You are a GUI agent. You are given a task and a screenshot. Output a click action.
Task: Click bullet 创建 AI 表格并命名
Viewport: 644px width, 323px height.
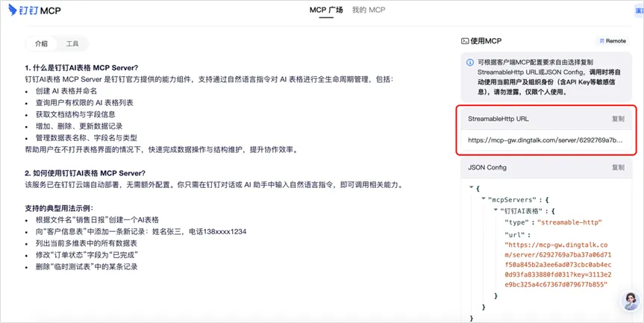click(66, 91)
